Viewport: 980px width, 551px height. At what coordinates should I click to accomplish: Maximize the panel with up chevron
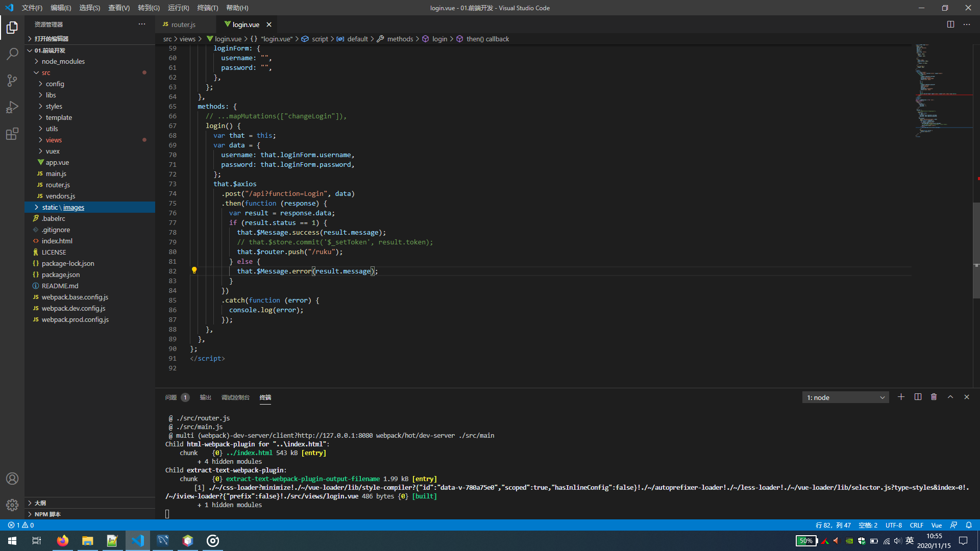950,397
